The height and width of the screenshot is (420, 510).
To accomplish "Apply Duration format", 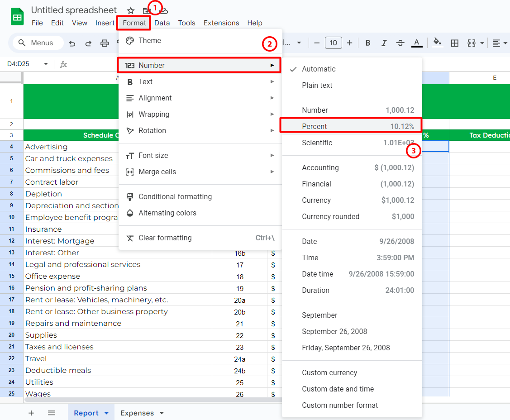I will click(352, 291).
